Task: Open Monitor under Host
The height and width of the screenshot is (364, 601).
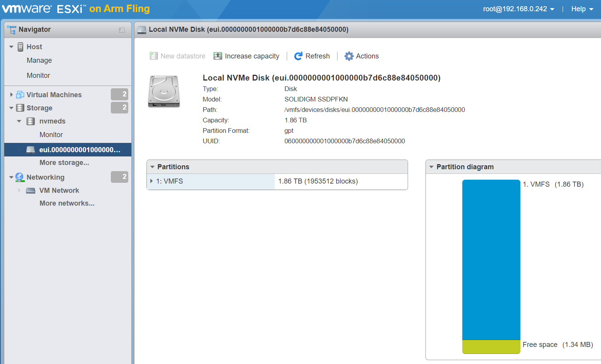Action: (x=38, y=76)
